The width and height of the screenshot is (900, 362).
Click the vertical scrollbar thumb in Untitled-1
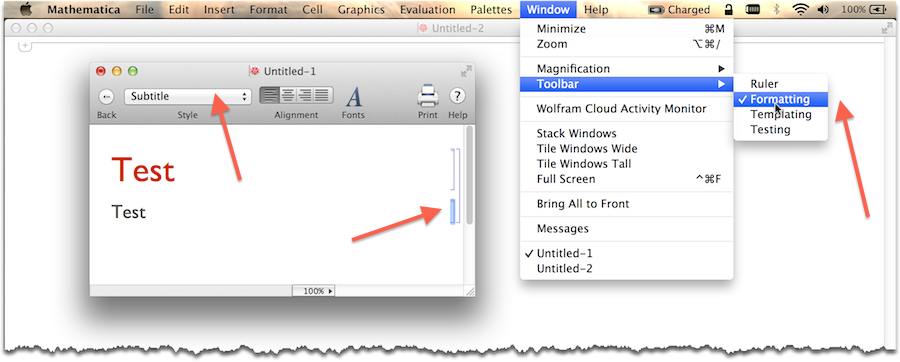[x=470, y=175]
